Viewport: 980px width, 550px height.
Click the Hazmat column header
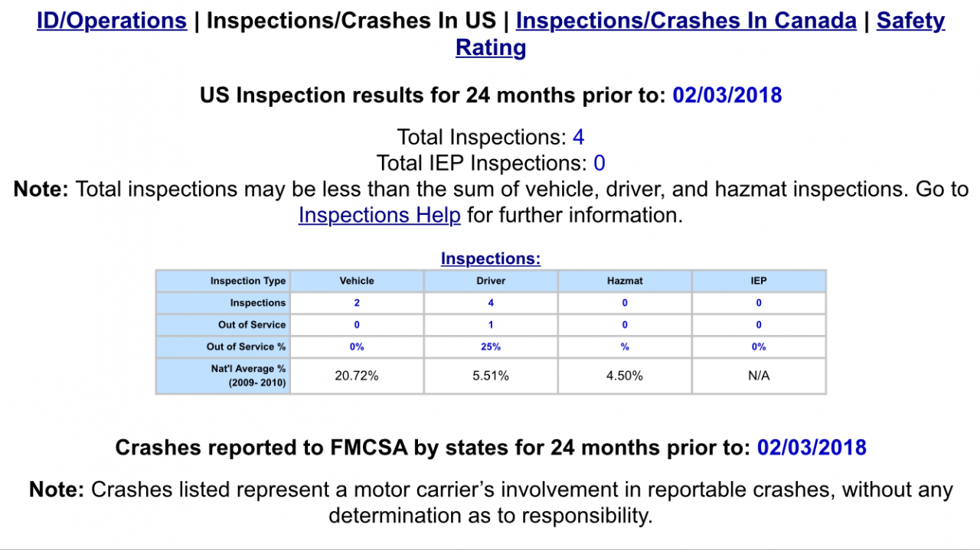[625, 281]
